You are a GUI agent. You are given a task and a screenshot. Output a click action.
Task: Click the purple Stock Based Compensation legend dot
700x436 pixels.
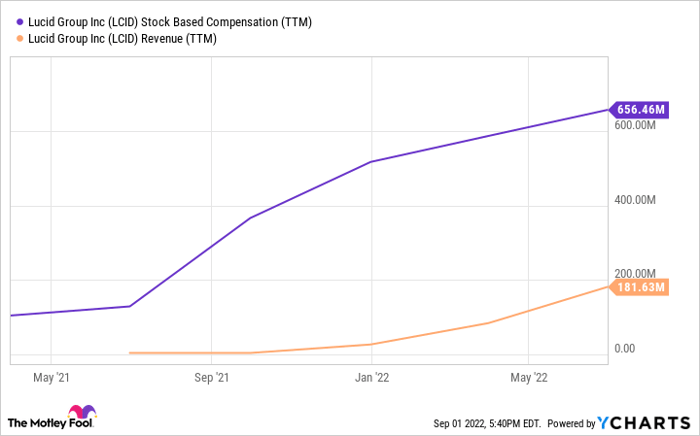20,20
